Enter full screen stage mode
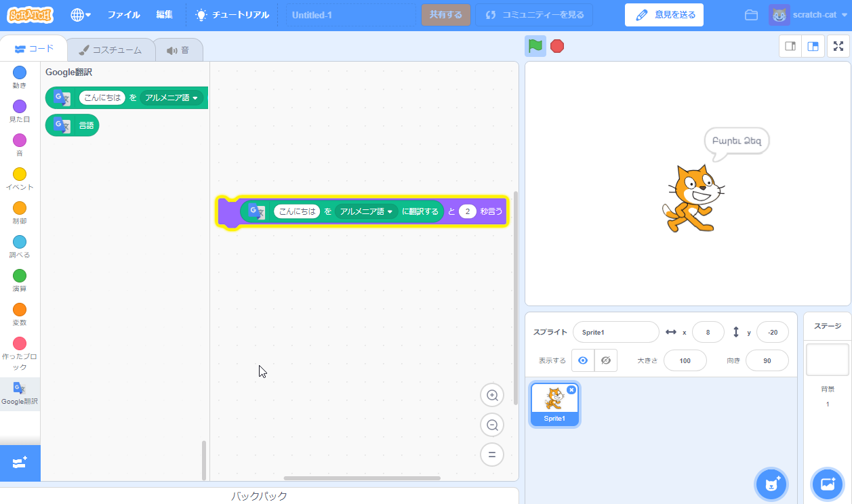852x504 pixels. 838,46
